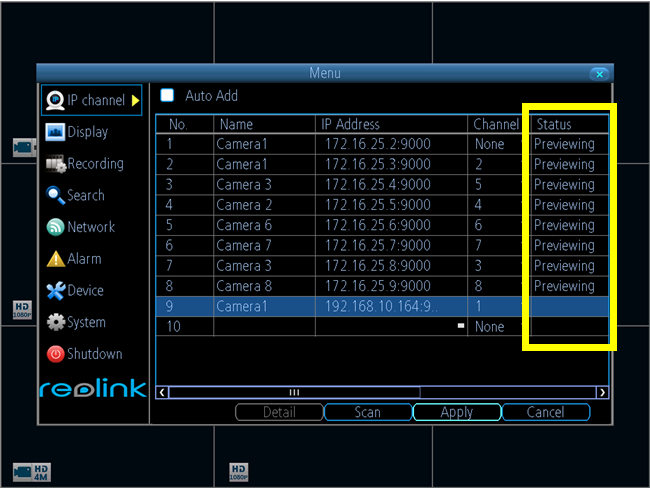Click the Device wrench icon
650x488 pixels.
point(56,291)
